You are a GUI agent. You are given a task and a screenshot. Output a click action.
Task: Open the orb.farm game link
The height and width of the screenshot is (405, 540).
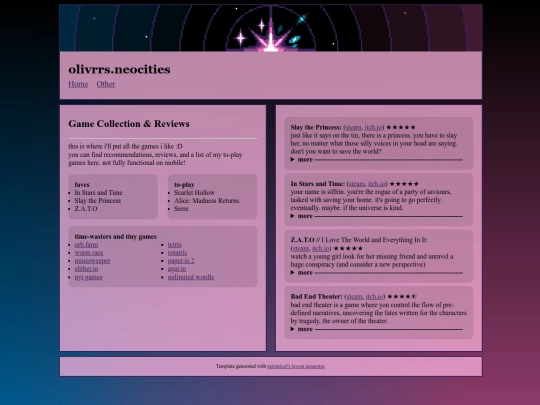pos(86,245)
